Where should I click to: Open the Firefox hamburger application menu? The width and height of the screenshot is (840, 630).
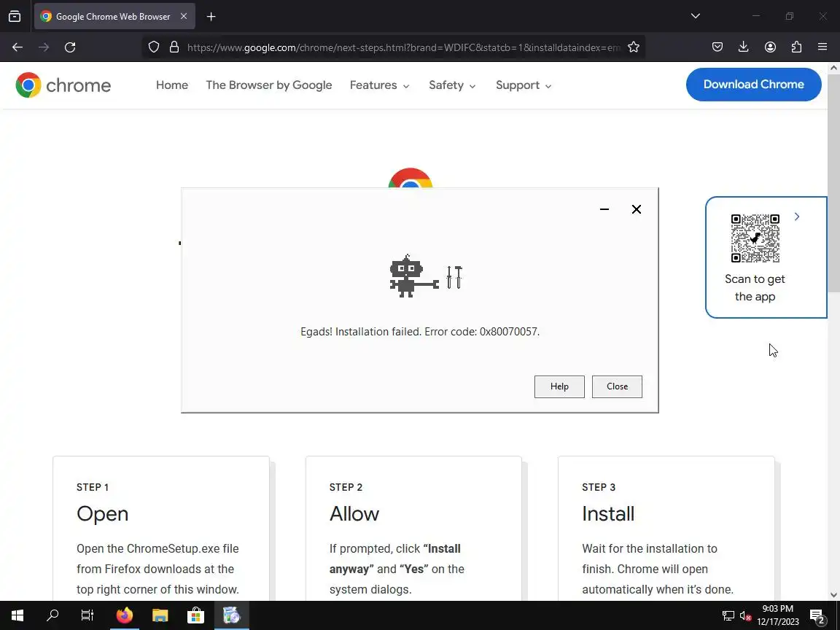coord(822,47)
